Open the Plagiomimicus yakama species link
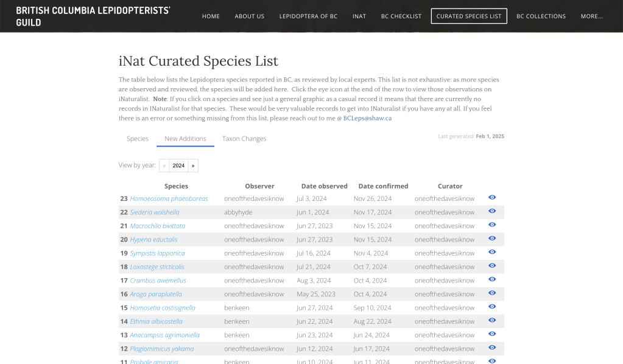Screen dimensions: 623x364 161,349
